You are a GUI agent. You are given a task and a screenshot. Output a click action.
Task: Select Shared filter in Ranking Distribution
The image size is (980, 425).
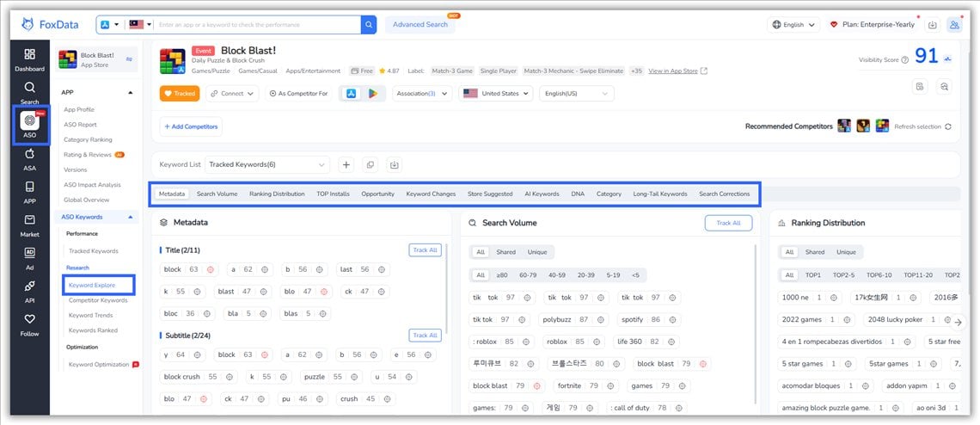coord(814,252)
